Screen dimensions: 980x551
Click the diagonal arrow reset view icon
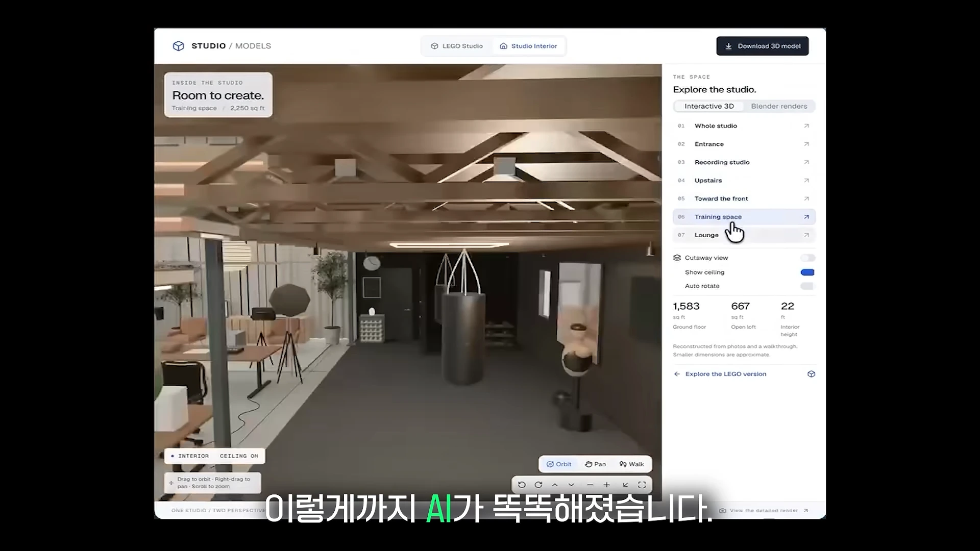tap(625, 485)
